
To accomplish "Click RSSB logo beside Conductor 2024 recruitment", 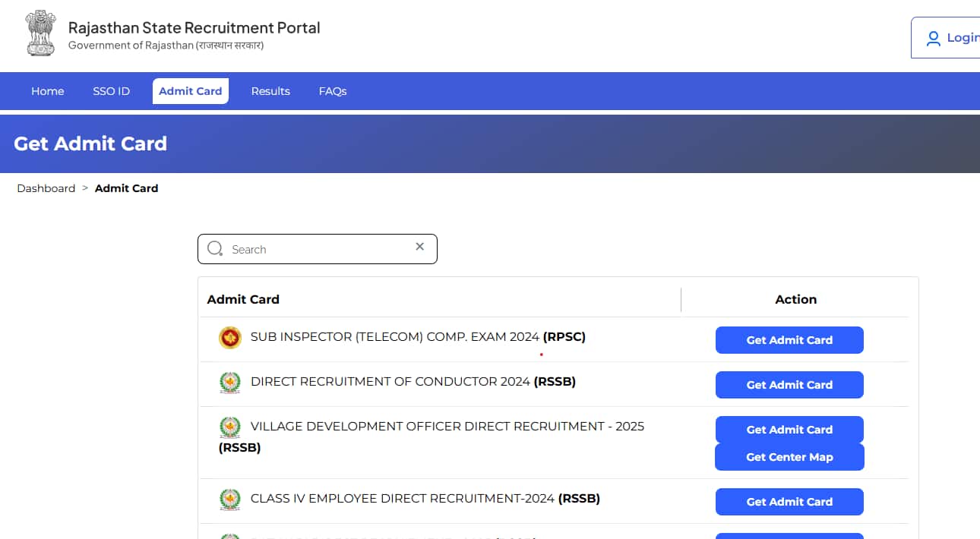I will [x=229, y=383].
